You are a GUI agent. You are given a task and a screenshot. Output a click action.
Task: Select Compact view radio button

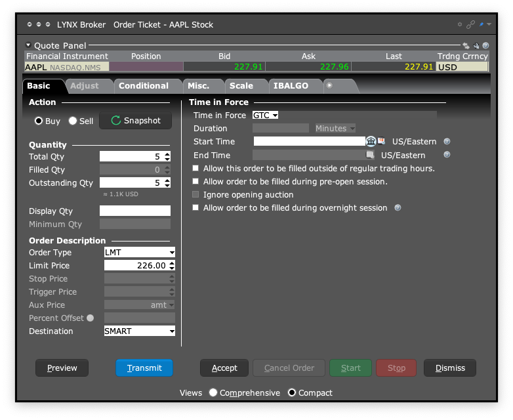click(292, 392)
